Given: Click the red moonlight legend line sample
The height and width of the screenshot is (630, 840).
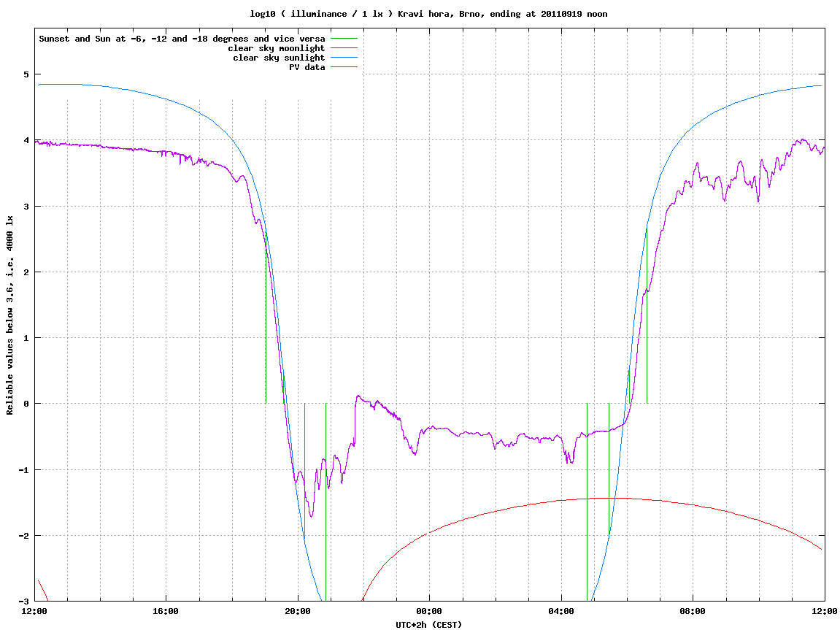Looking at the screenshot, I should [x=344, y=48].
